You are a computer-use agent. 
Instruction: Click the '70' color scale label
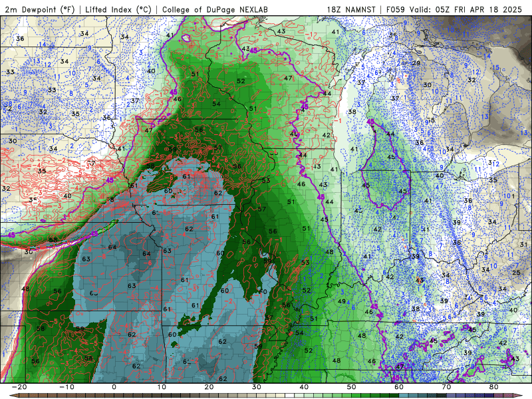tap(446, 387)
